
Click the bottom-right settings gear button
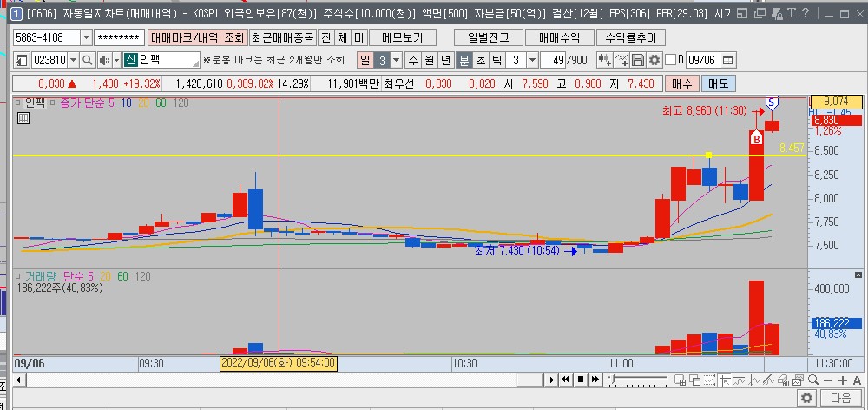click(807, 398)
